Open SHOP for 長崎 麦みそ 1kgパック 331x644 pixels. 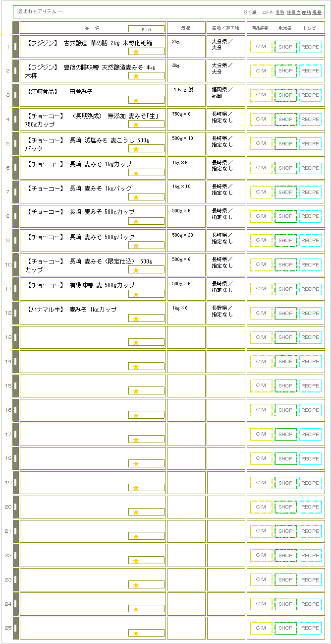(x=286, y=192)
